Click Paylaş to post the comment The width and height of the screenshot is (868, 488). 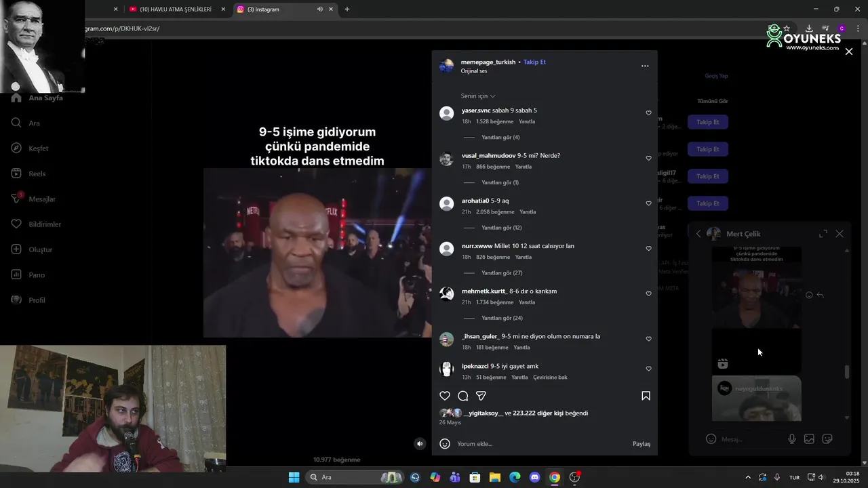pyautogui.click(x=642, y=444)
